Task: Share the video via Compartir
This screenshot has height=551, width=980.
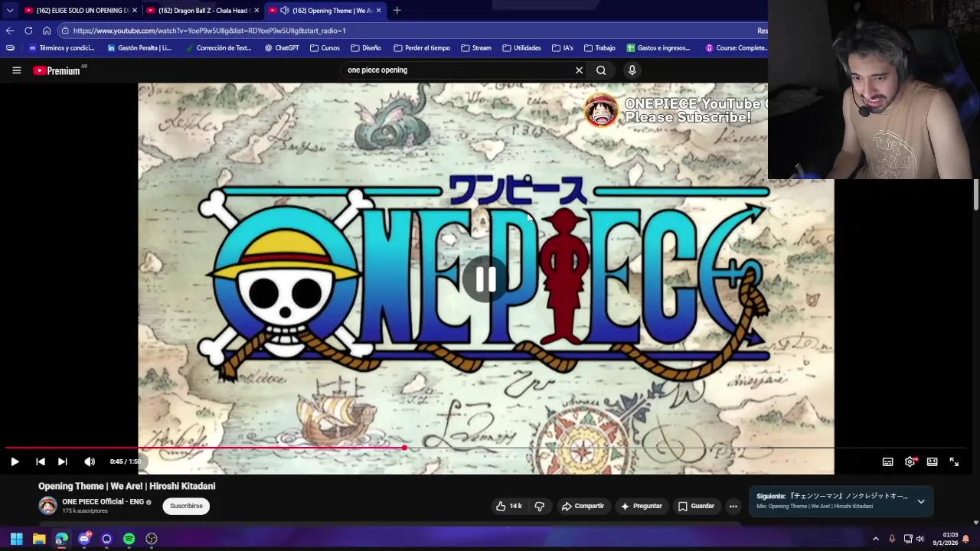Action: [x=583, y=506]
